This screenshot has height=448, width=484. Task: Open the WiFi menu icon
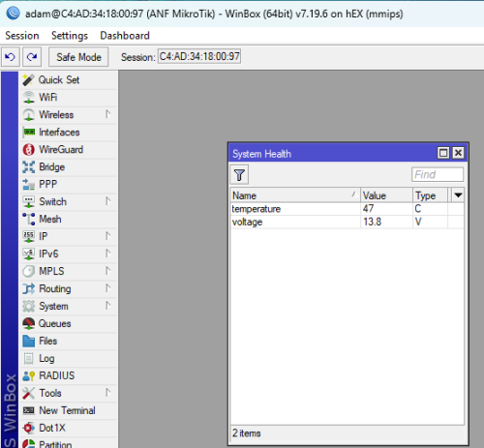tap(28, 98)
